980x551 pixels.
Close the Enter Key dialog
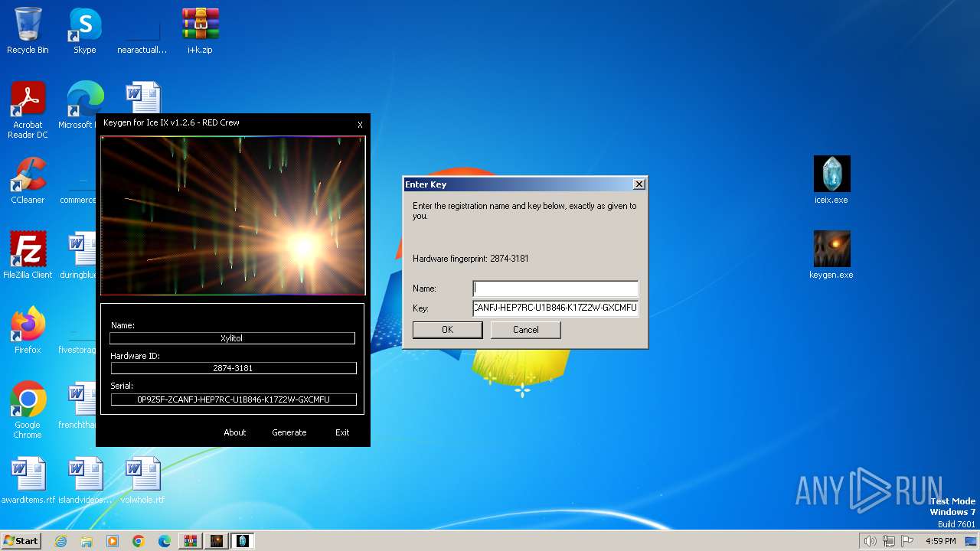[x=639, y=184]
